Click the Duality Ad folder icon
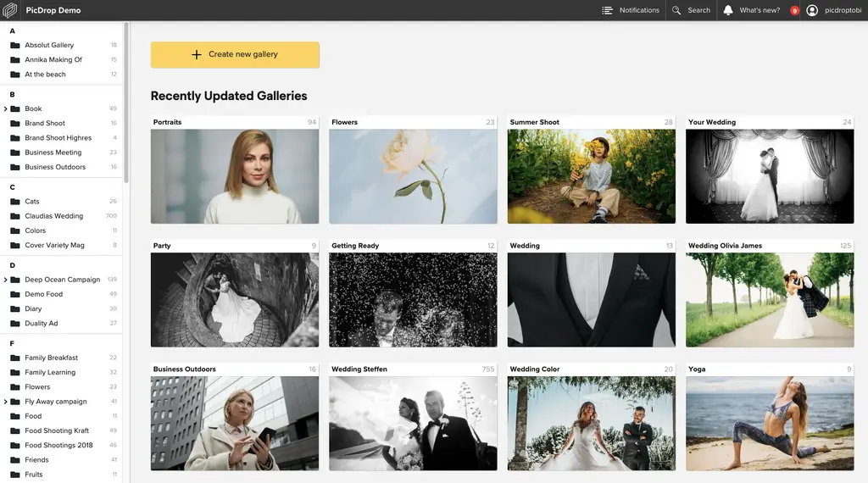 15,323
